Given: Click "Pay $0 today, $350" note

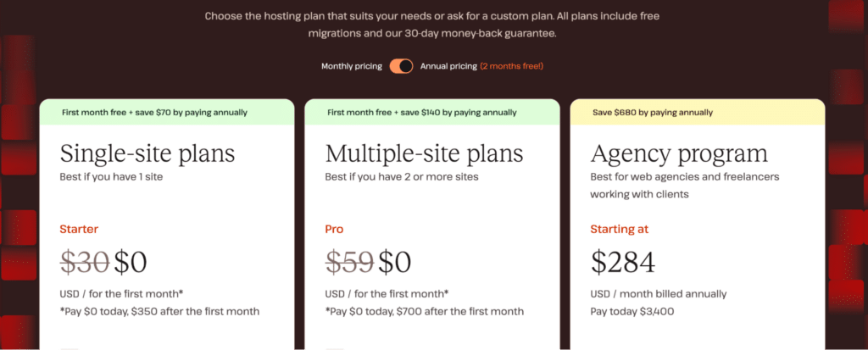Looking at the screenshot, I should tap(159, 311).
